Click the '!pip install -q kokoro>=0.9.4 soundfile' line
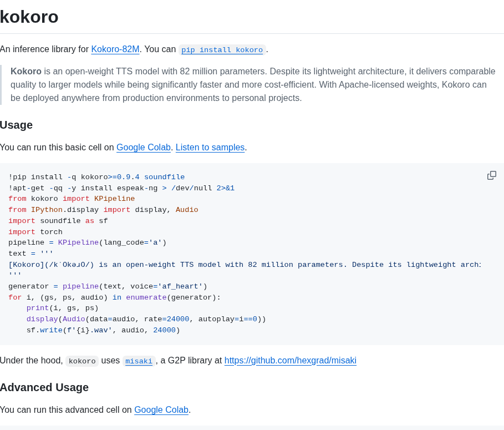This screenshot has width=504, height=430. pos(96,177)
